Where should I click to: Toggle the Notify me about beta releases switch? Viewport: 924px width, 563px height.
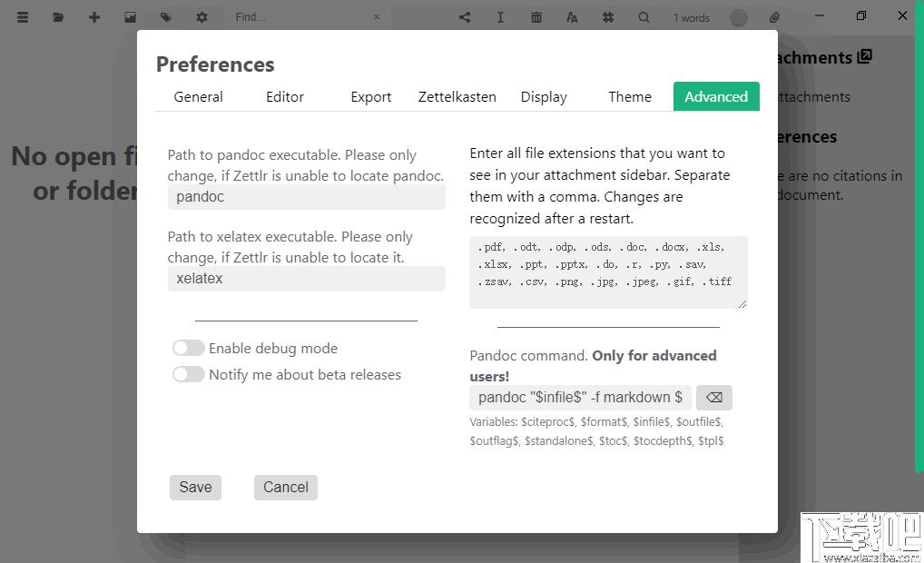click(189, 374)
